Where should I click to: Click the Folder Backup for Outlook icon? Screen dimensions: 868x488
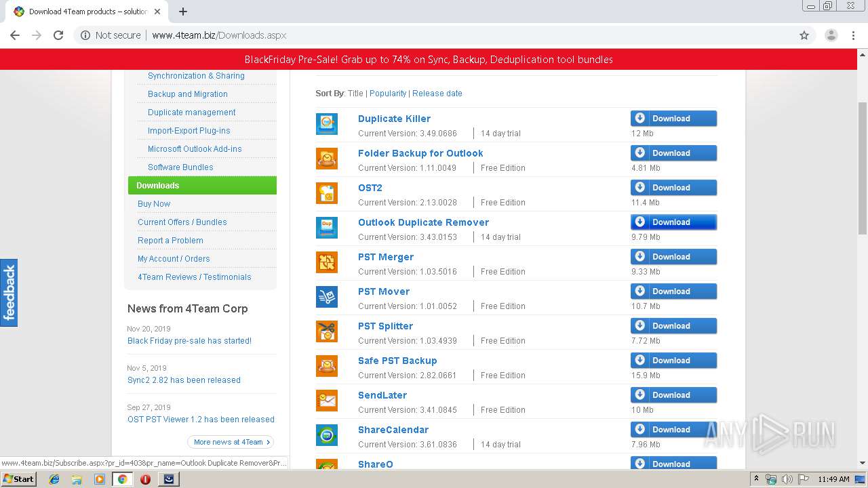pyautogui.click(x=327, y=159)
